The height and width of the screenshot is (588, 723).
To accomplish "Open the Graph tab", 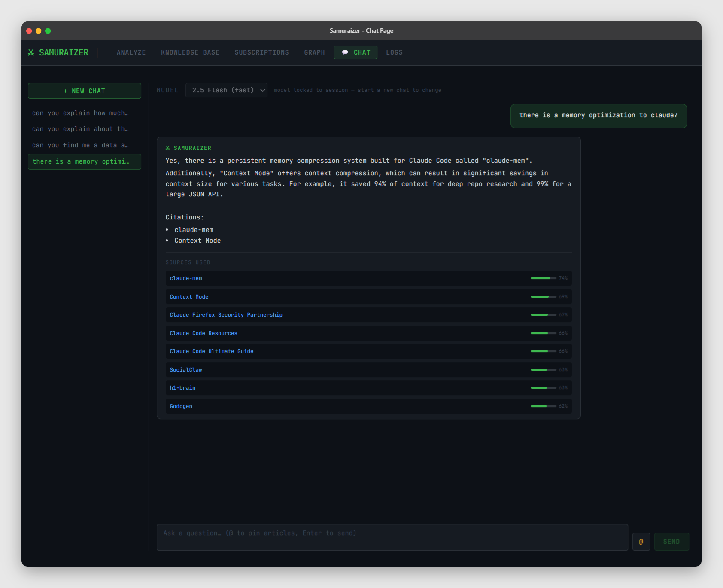I will pyautogui.click(x=315, y=52).
